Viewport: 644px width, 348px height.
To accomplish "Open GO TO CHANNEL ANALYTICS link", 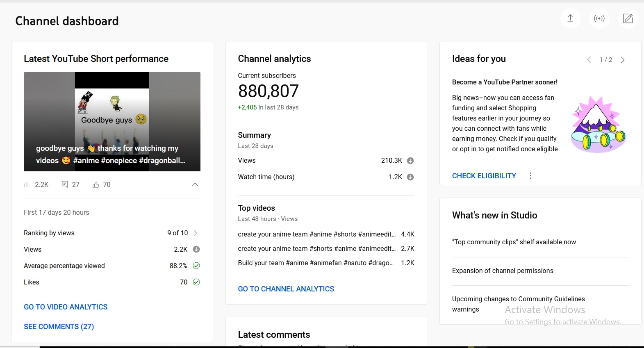I will (x=286, y=289).
